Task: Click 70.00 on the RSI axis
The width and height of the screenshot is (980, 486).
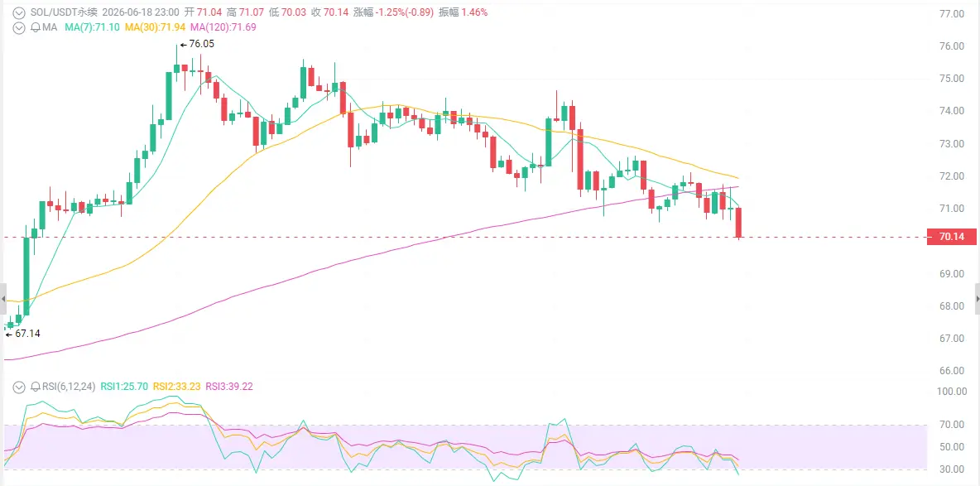Action: [950, 424]
